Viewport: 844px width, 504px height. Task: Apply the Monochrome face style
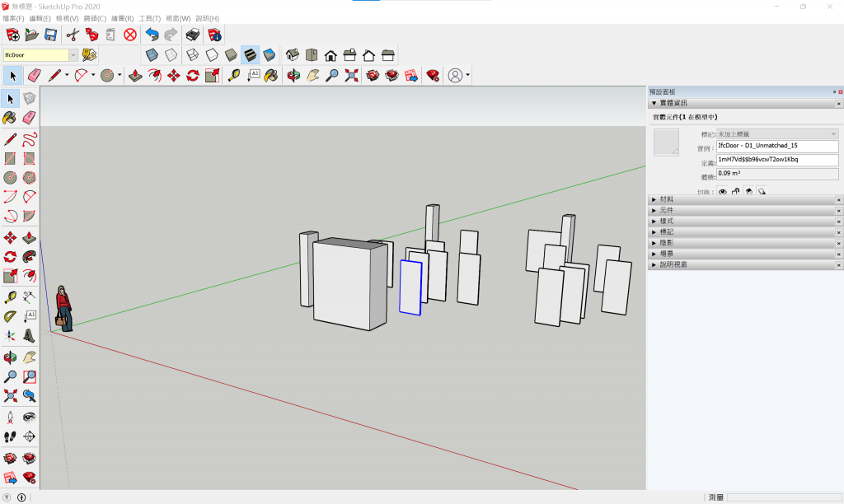[x=270, y=55]
